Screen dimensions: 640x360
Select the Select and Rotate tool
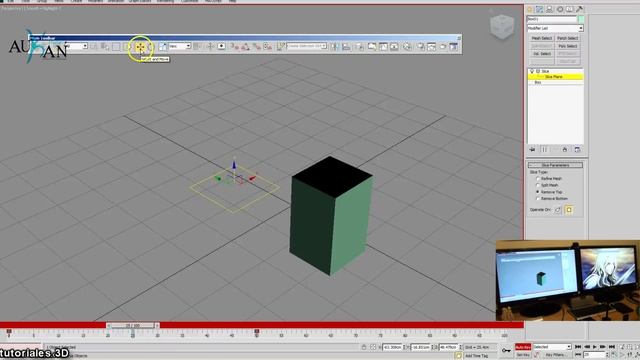click(151, 47)
